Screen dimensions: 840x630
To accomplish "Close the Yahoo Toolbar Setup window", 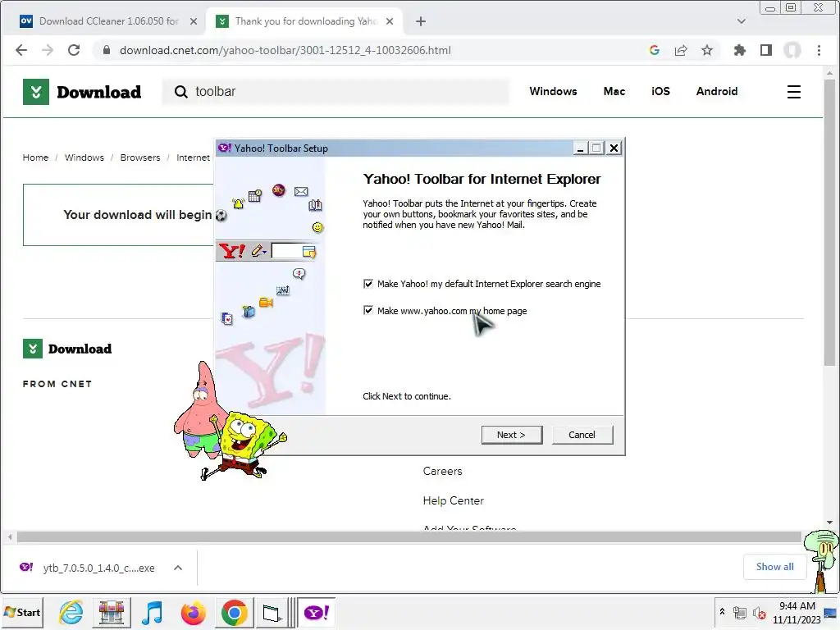I will click(x=614, y=148).
